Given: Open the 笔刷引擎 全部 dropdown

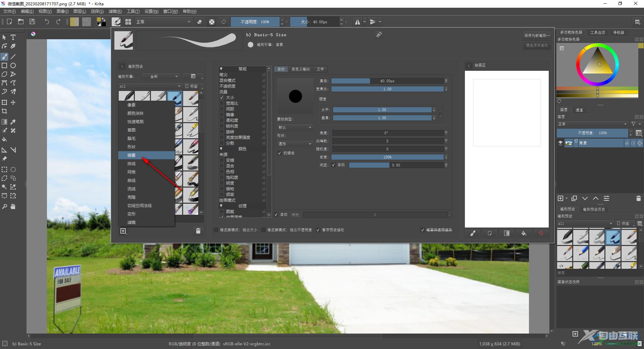Looking at the screenshot, I should pos(161,77).
